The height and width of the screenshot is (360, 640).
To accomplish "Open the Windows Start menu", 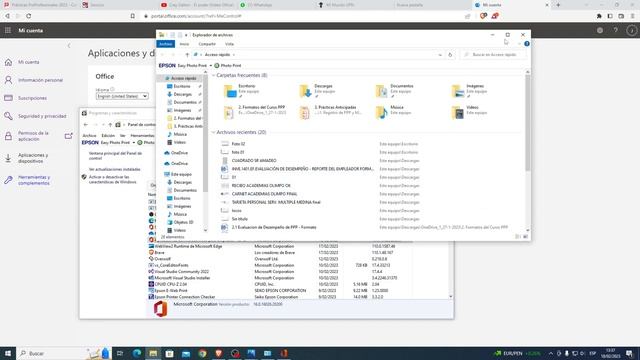I will 8,353.
